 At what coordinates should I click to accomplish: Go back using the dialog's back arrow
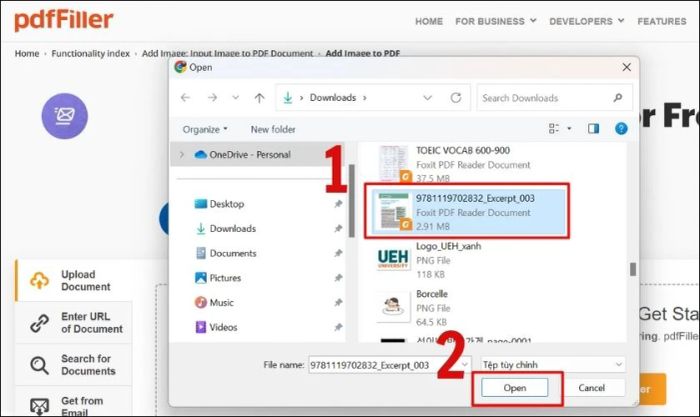185,97
